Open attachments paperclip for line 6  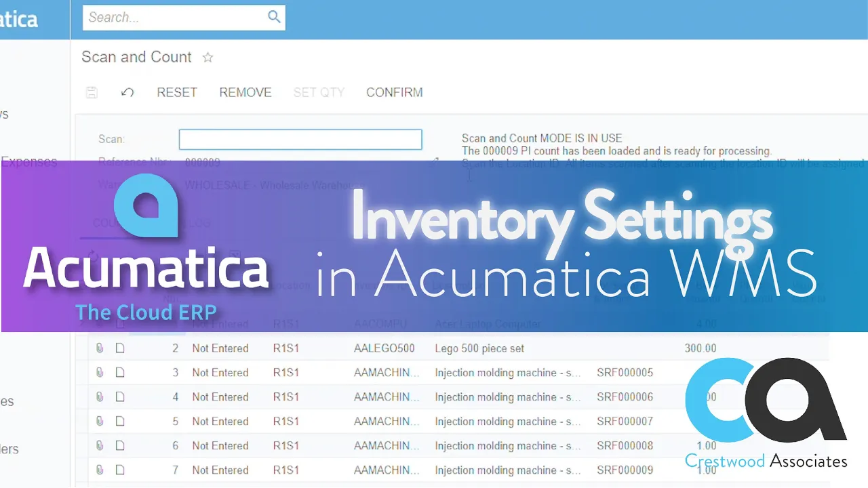pyautogui.click(x=100, y=446)
